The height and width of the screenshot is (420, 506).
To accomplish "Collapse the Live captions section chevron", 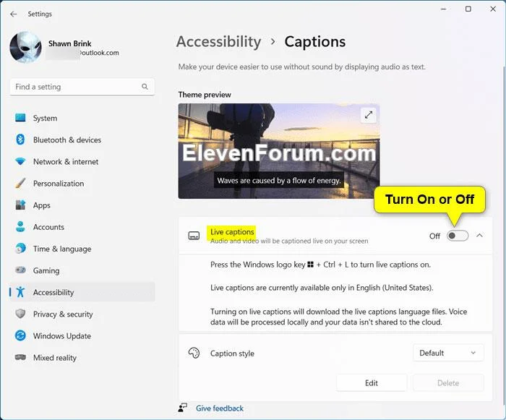I will [479, 236].
